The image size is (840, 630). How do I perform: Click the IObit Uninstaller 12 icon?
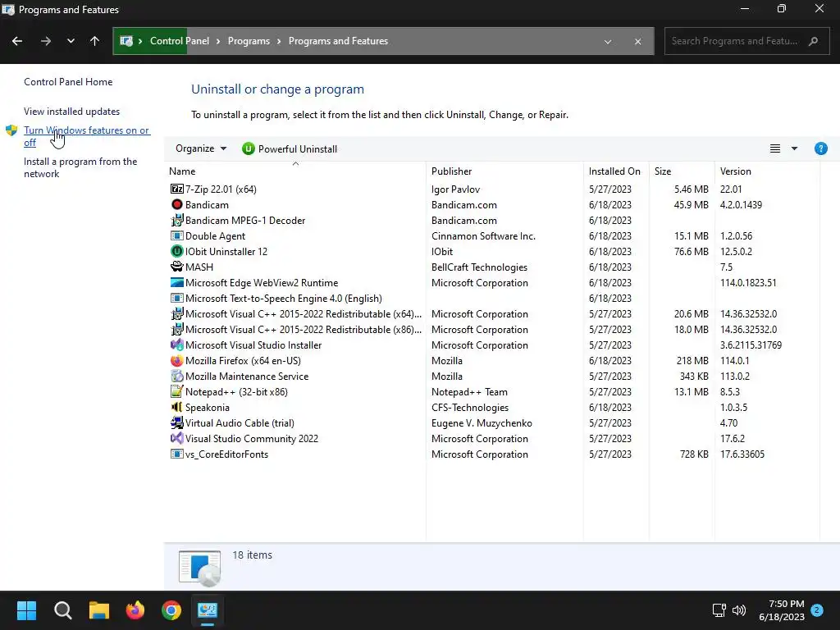click(177, 251)
